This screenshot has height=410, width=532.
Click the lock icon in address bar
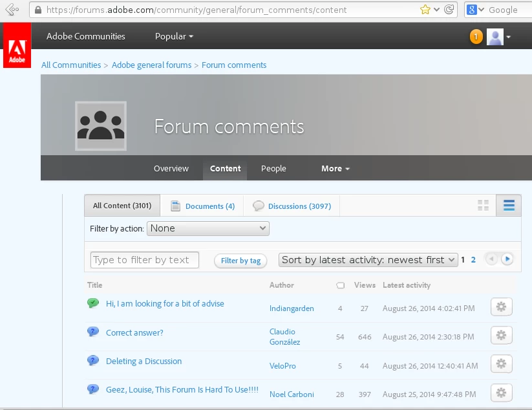[38, 10]
